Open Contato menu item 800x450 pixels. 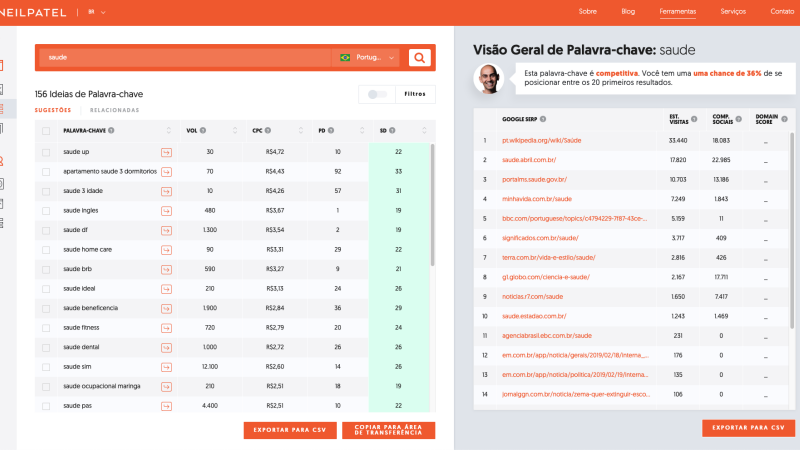783,11
